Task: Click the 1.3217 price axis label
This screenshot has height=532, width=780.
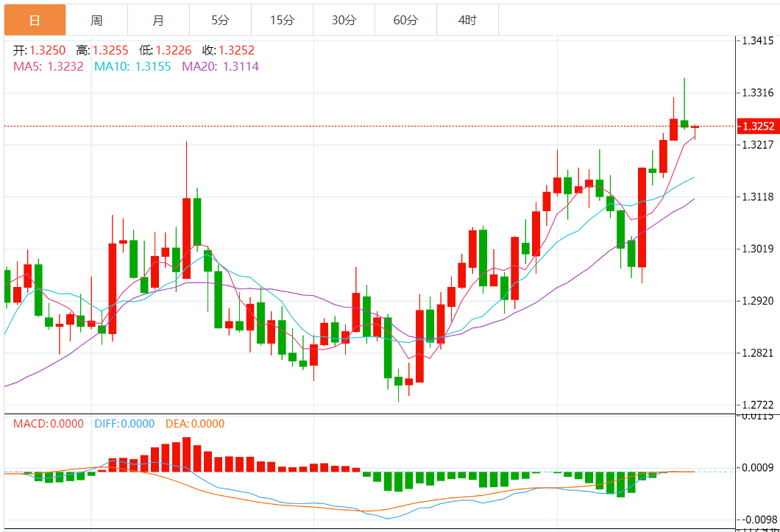Action: [758, 145]
